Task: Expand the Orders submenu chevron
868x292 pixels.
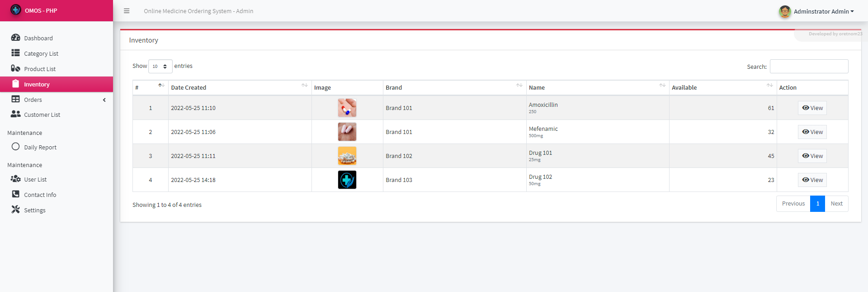Action: 104,100
